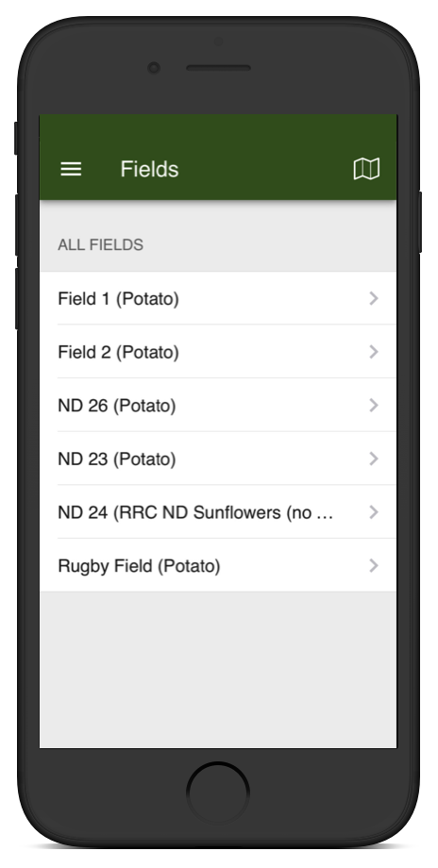Viewport: 438px width, 868px height.
Task: Toggle the phone's mute switch on left edge
Action: tap(16, 138)
